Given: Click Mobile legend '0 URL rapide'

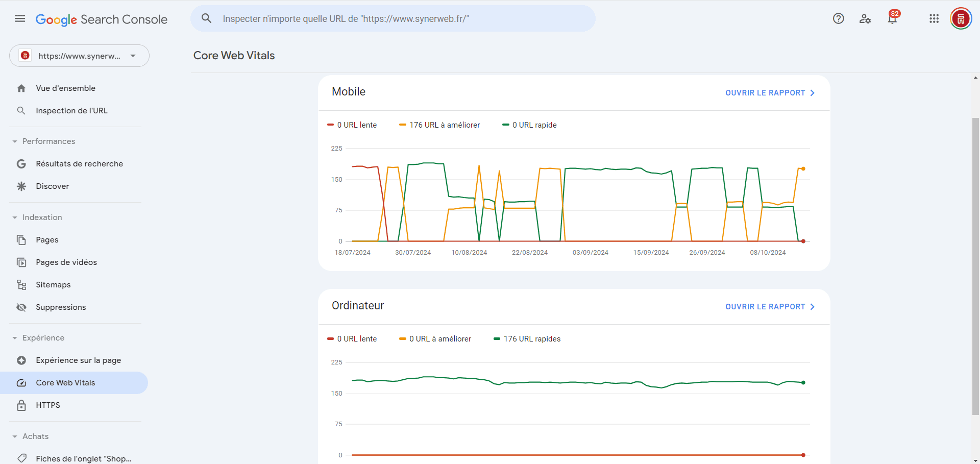Looking at the screenshot, I should pos(529,125).
